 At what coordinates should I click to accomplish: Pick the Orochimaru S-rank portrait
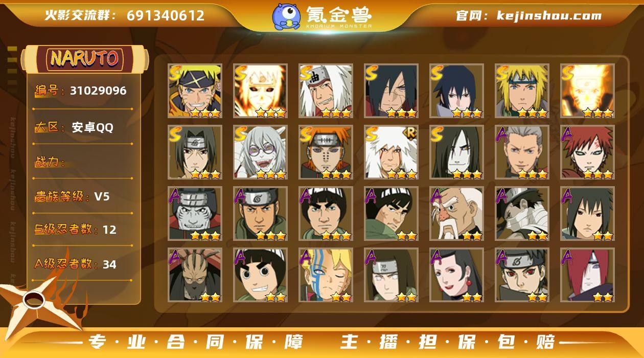click(457, 152)
